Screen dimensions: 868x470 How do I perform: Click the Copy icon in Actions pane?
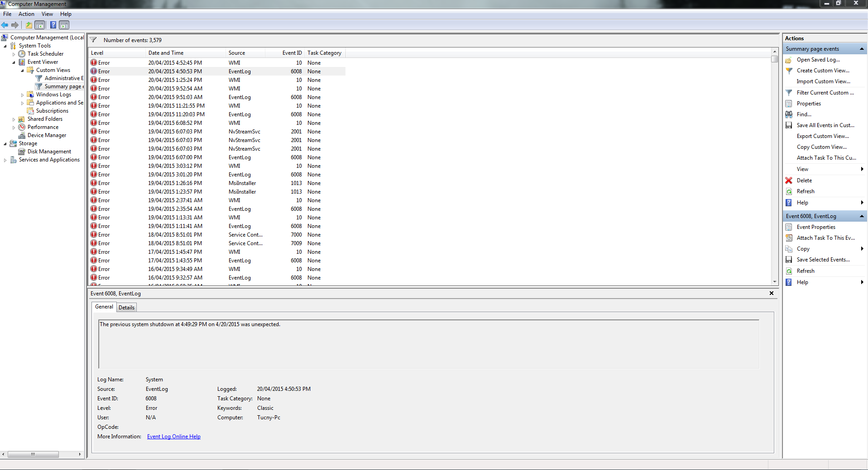[789, 249]
